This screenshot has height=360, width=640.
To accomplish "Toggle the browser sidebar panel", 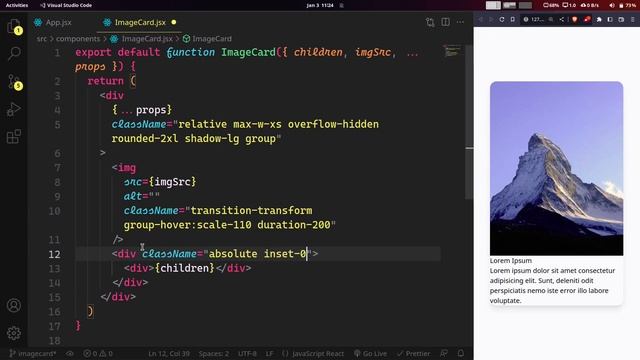I will (610, 19).
